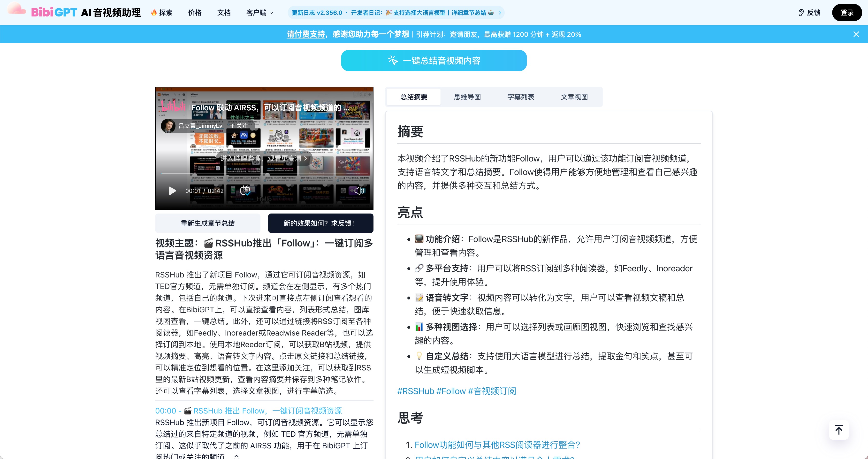Open the 探索 explore menu item
Image resolution: width=868 pixels, height=459 pixels.
(162, 13)
